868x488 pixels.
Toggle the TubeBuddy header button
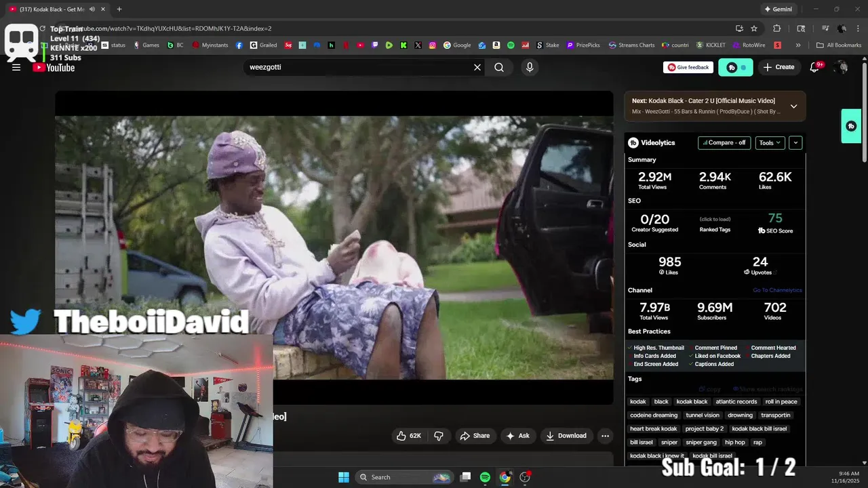[735, 67]
